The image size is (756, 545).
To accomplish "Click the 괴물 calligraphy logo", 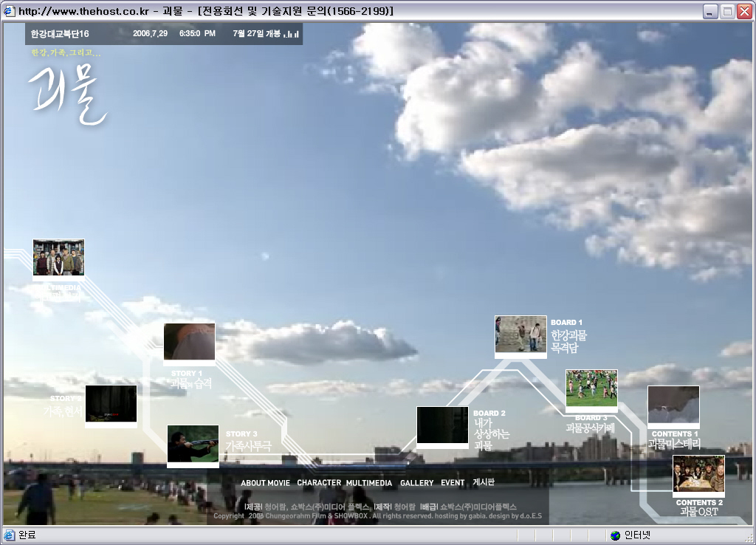I will coord(68,96).
